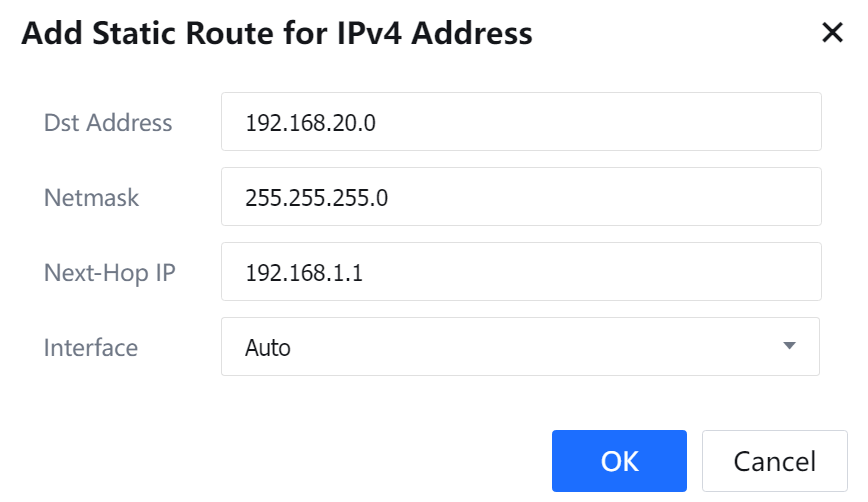Click the "Dst Address" label
The height and width of the screenshot is (502, 868).
(x=108, y=123)
